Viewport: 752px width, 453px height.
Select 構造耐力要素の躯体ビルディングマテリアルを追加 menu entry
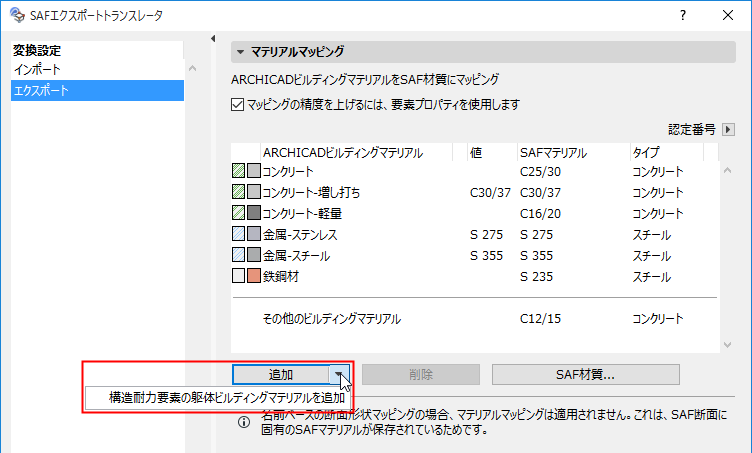pos(219,398)
